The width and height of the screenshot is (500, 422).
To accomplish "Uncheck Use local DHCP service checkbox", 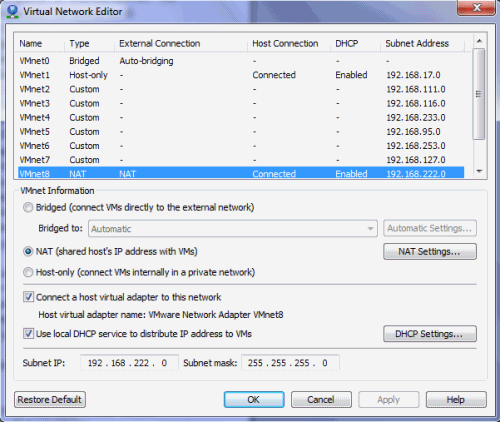I will tap(28, 333).
